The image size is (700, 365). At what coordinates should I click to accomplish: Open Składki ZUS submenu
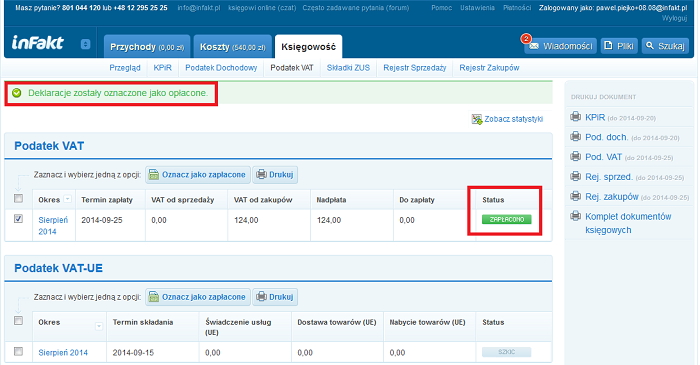coord(348,68)
